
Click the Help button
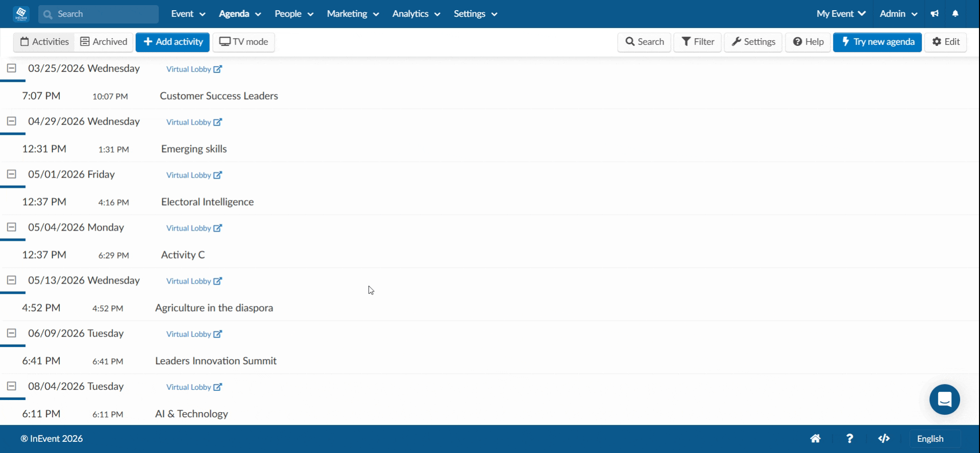808,42
